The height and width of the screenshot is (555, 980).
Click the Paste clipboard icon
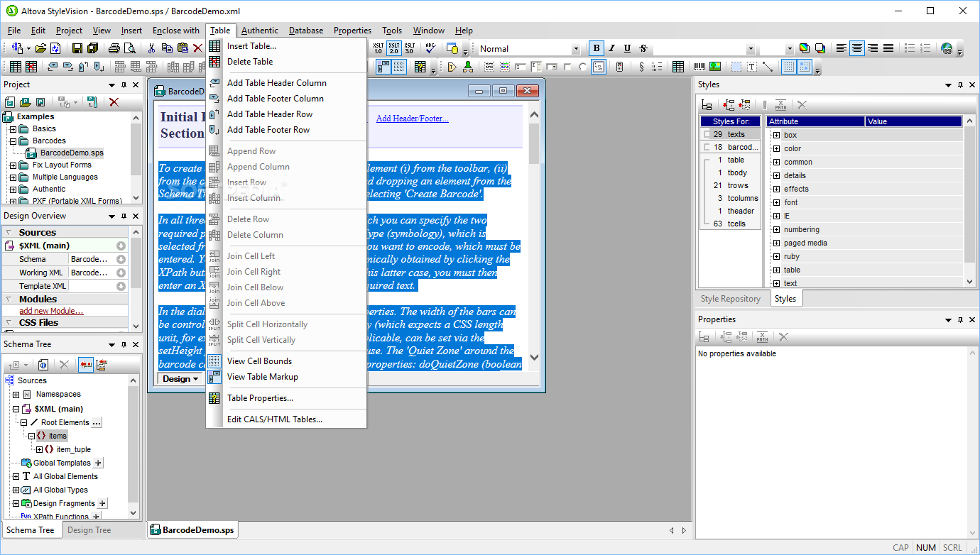coord(183,48)
